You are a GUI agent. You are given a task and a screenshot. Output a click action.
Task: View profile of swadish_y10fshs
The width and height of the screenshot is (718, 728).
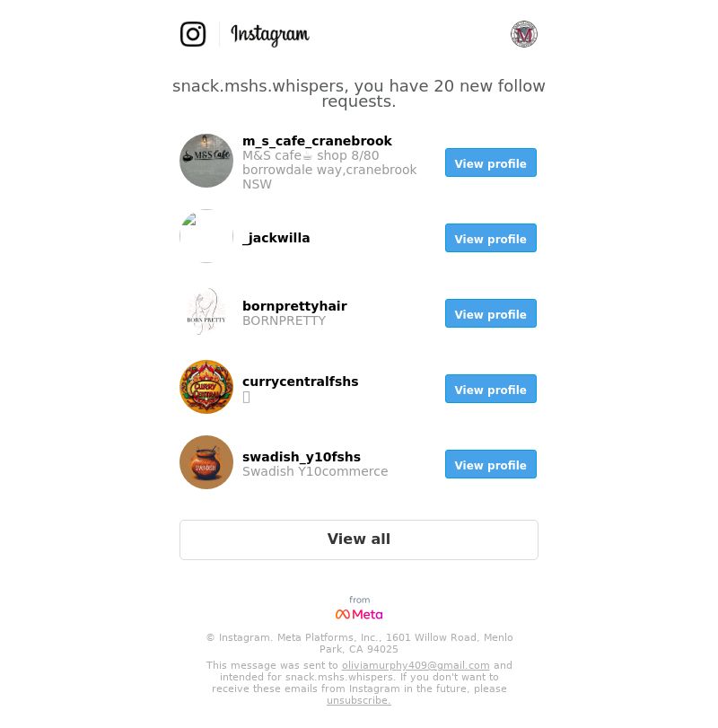pos(491,464)
